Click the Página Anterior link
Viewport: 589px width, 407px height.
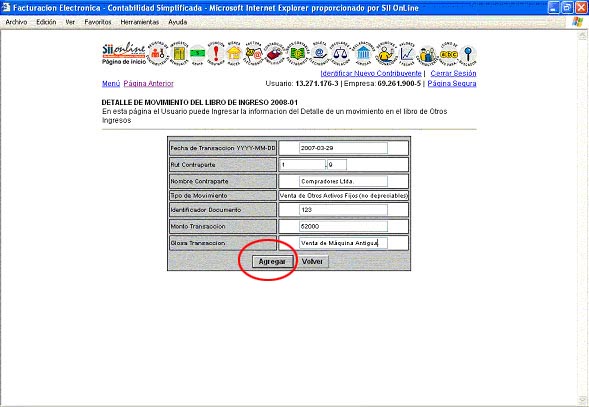tap(148, 83)
